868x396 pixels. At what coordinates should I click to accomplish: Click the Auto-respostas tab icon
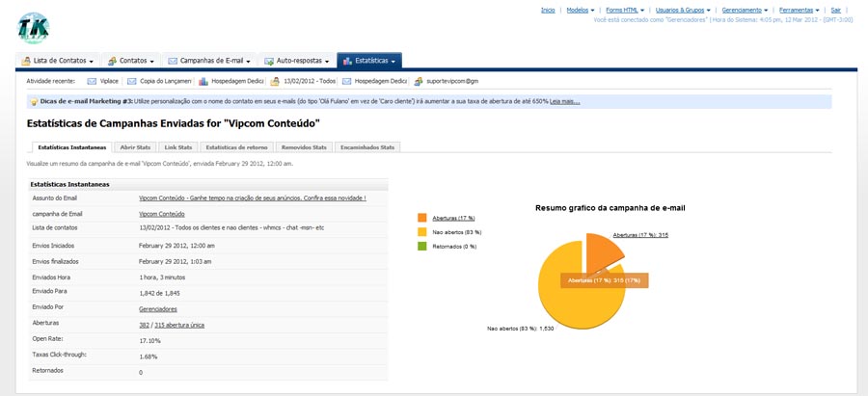269,61
